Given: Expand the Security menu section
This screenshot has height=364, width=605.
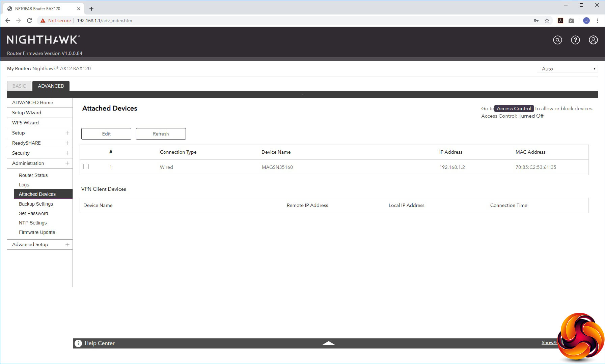Looking at the screenshot, I should [67, 153].
